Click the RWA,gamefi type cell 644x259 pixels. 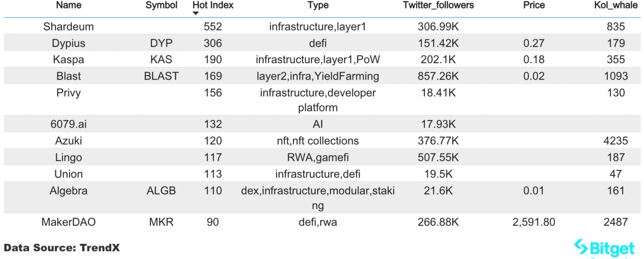pos(318,157)
